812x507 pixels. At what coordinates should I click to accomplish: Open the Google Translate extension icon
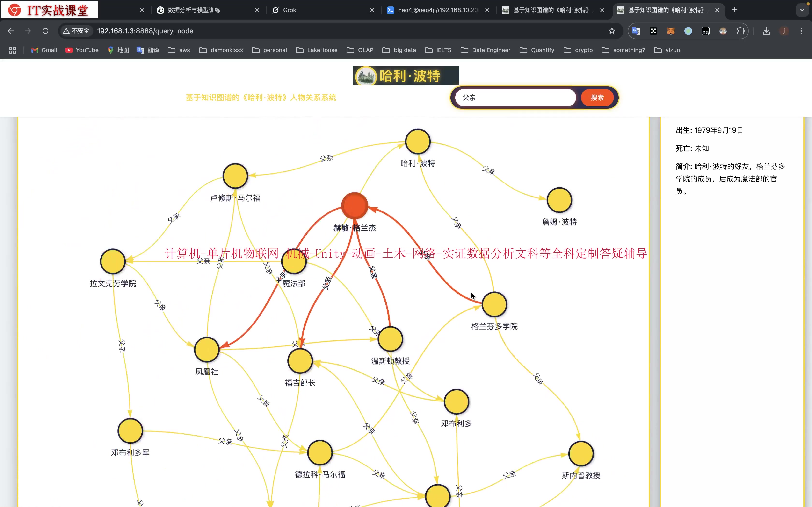636,31
